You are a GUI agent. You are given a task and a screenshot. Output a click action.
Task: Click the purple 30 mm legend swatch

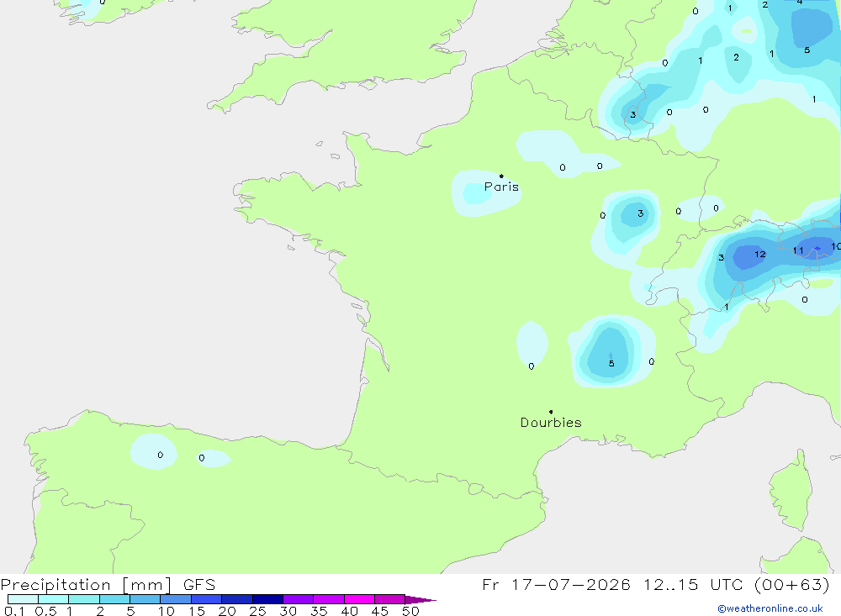(x=299, y=599)
